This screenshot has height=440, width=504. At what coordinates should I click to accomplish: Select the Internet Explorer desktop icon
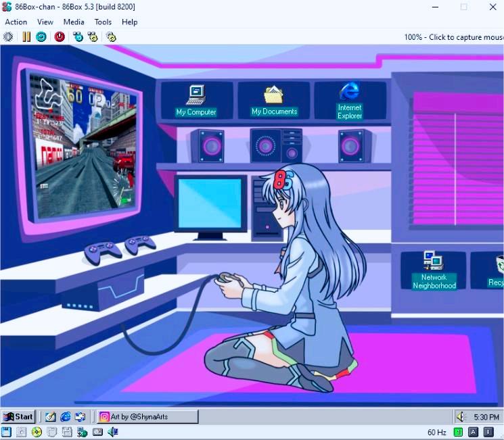pos(350,101)
